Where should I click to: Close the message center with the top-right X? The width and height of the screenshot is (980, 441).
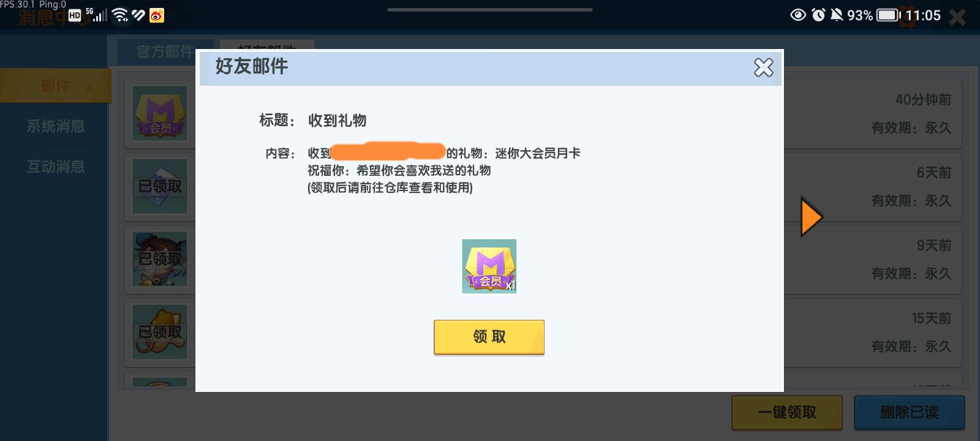957,17
